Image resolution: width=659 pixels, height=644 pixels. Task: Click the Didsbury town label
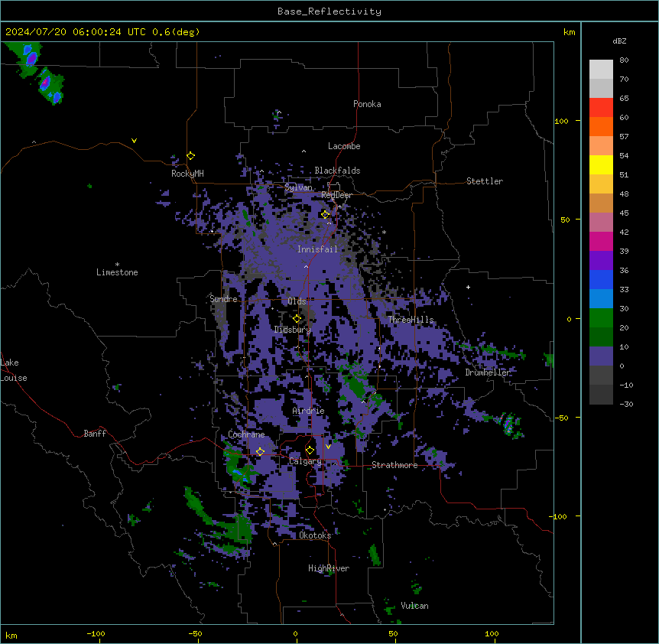click(x=292, y=330)
